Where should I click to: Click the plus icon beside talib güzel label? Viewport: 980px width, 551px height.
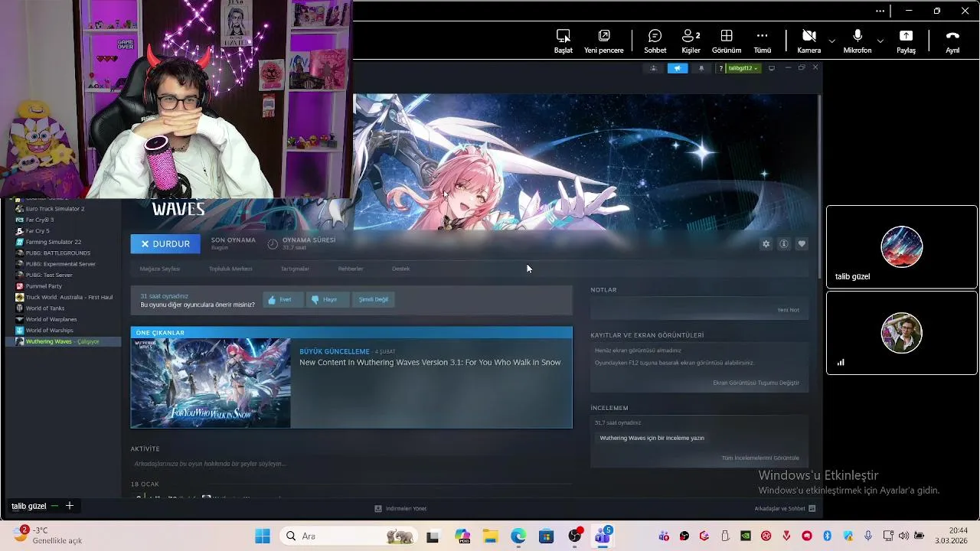[70, 506]
